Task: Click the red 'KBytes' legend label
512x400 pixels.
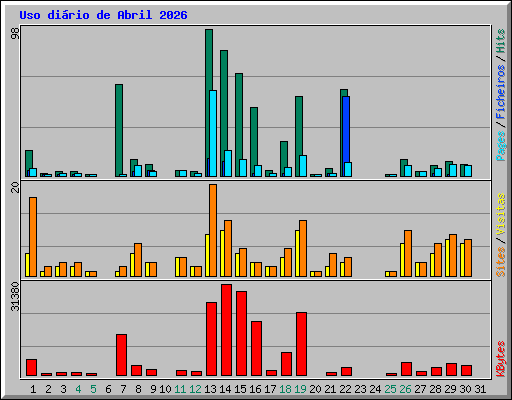Action: [501, 359]
